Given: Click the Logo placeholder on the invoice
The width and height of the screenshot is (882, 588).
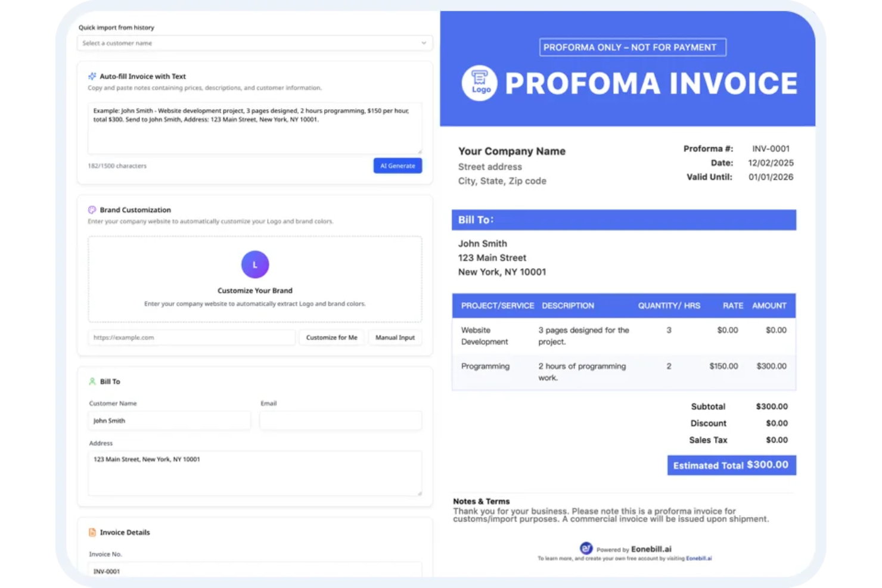Looking at the screenshot, I should point(480,83).
